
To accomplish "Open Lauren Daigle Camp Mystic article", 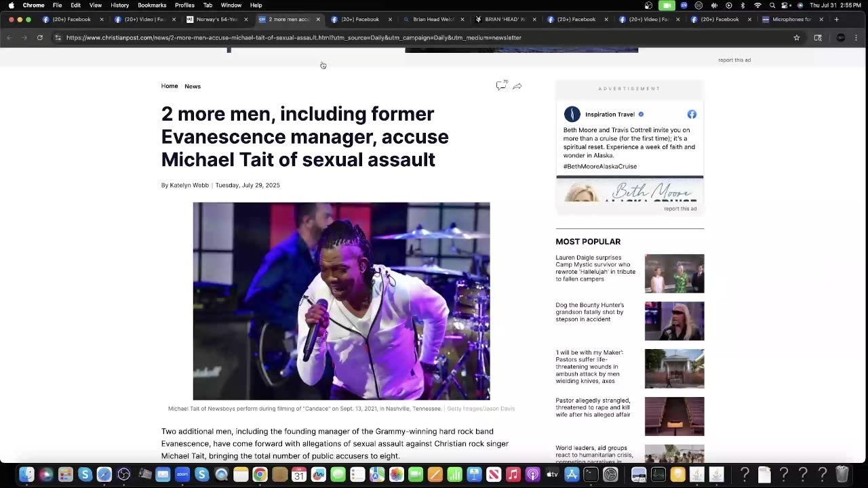I will coord(595,268).
